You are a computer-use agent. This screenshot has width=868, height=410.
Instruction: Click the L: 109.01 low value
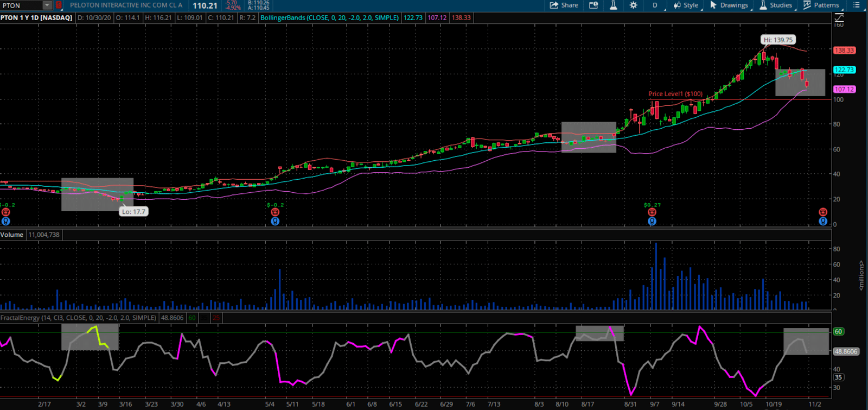[190, 18]
